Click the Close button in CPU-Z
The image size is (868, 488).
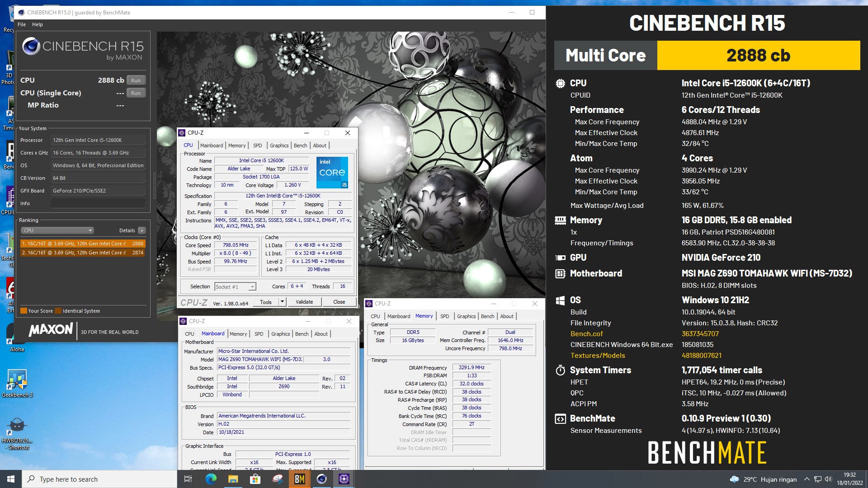(339, 302)
